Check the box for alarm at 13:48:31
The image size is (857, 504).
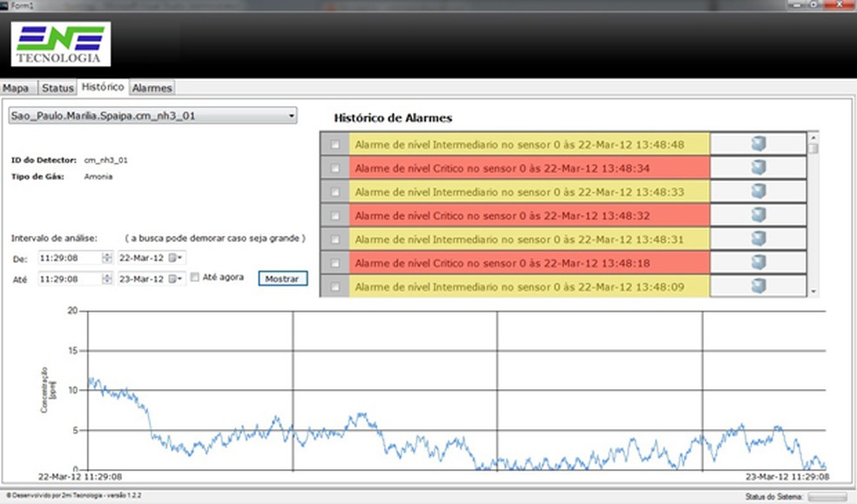335,239
